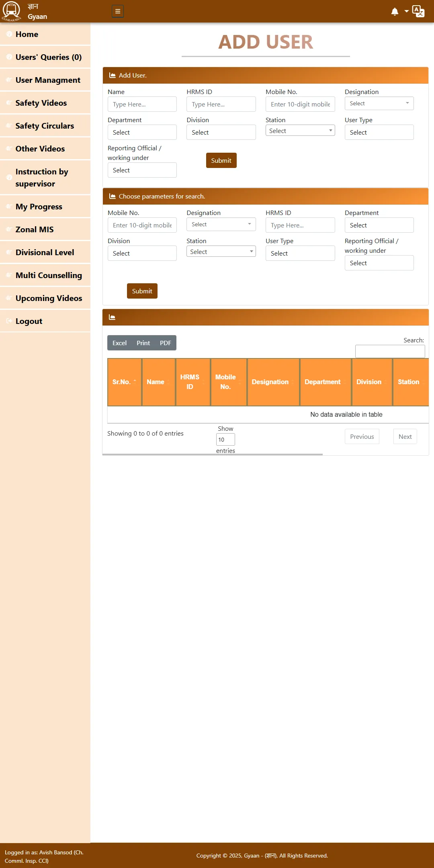Open Reporting Official dropdown in Add User
Image resolution: width=434 pixels, height=868 pixels.
point(142,170)
